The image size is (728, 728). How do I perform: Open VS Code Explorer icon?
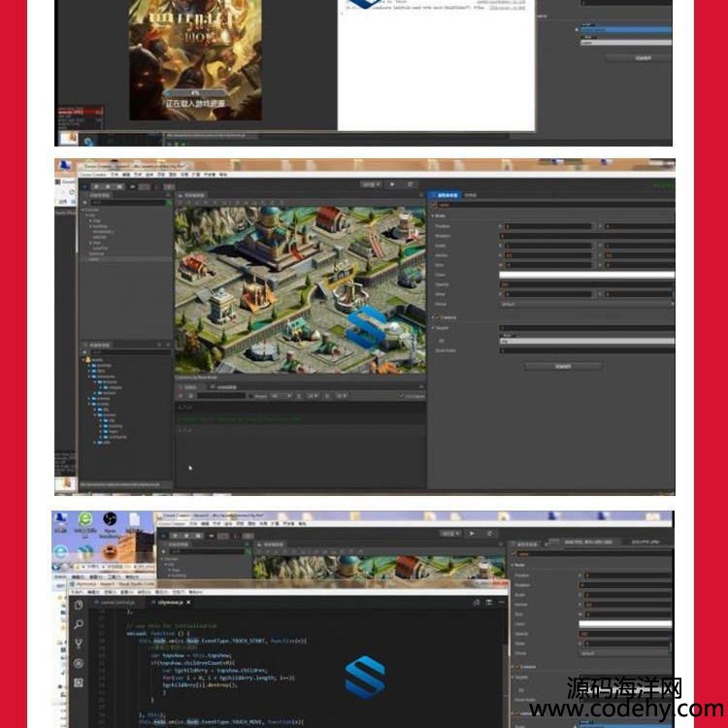pos(79,605)
